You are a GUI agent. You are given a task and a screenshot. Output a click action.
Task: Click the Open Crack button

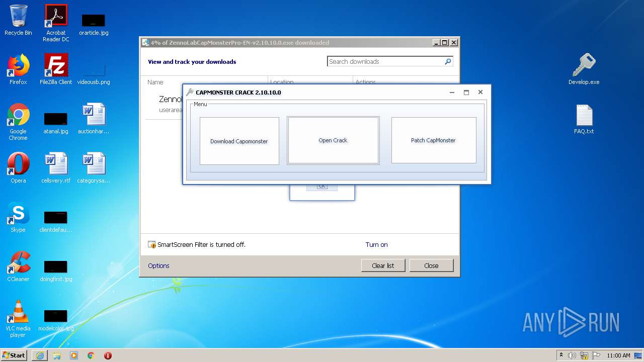pyautogui.click(x=333, y=140)
